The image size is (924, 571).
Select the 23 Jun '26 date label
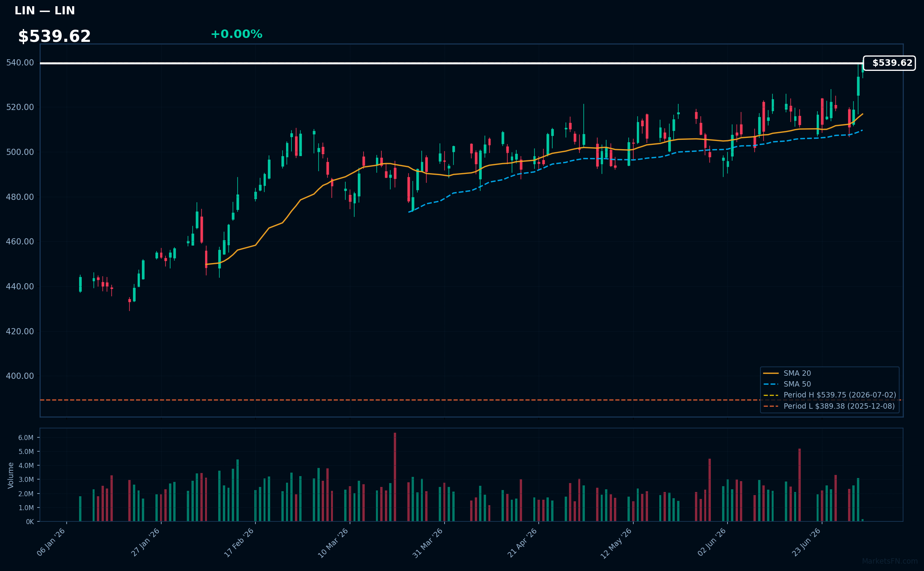(x=807, y=542)
